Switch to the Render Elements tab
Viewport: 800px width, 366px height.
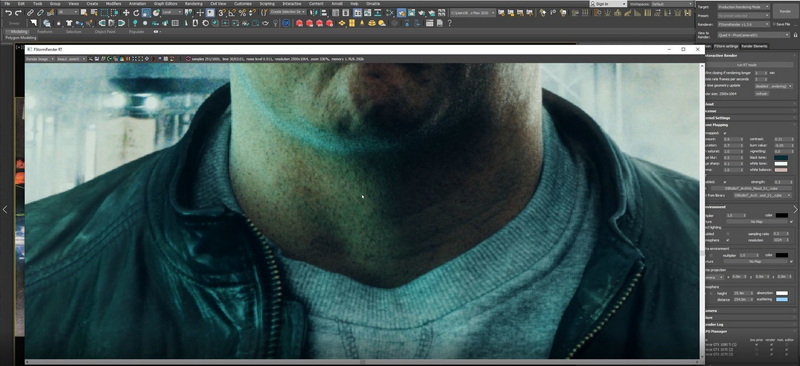click(754, 46)
